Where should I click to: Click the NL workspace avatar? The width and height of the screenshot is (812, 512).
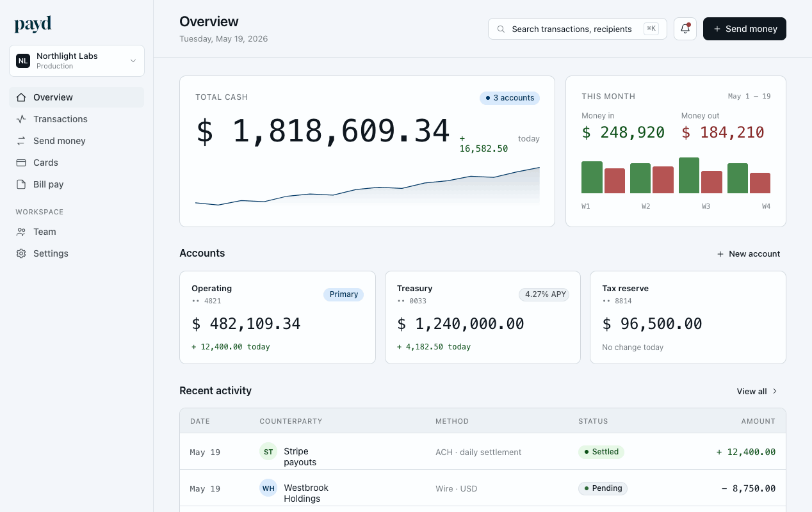tap(23, 61)
